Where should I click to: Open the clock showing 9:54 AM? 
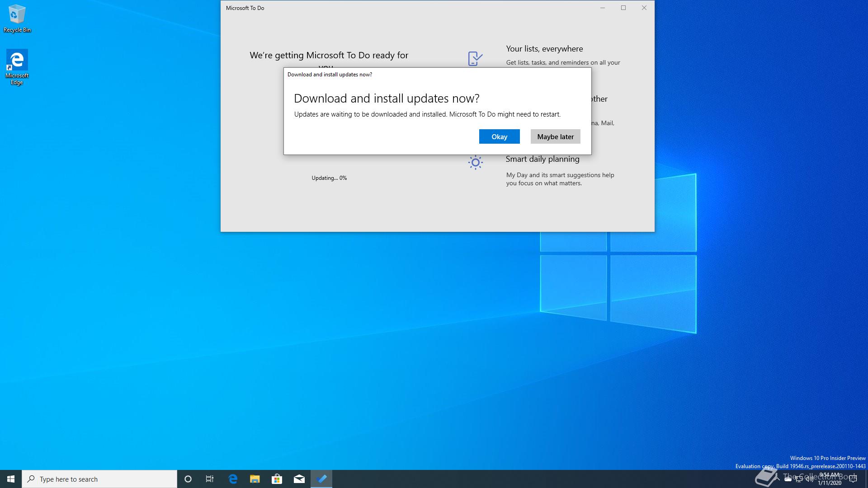[830, 479]
